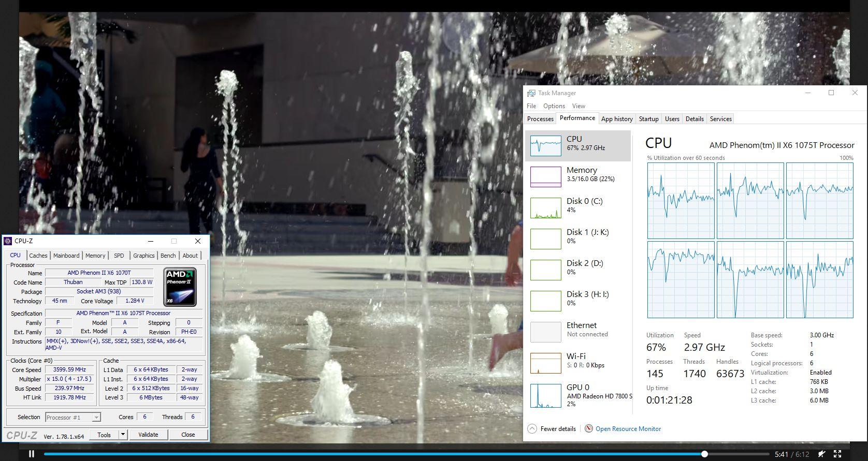
Task: Switch to the Caches tab in CPU-Z
Action: point(38,256)
